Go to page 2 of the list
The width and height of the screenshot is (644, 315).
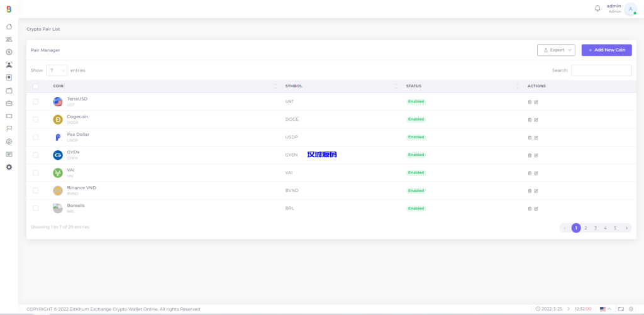pos(586,228)
